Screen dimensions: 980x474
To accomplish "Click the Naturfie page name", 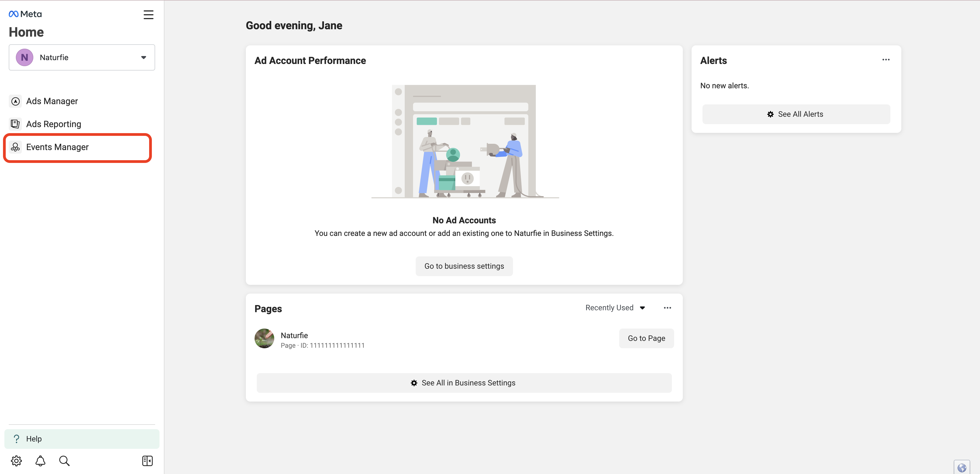I will (294, 335).
